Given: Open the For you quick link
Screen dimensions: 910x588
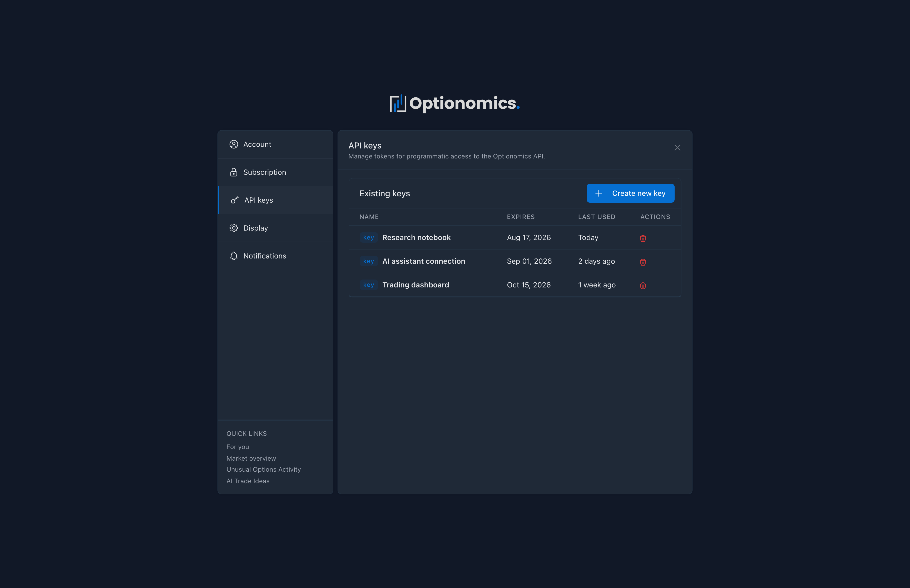Looking at the screenshot, I should coord(238,447).
